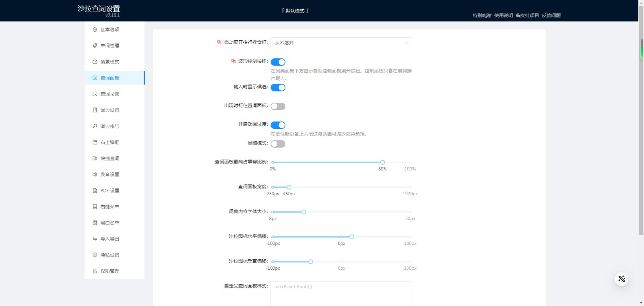Enable the 黑暗模式 dark mode switch
Image resolution: width=644 pixels, height=306 pixels.
point(278,144)
